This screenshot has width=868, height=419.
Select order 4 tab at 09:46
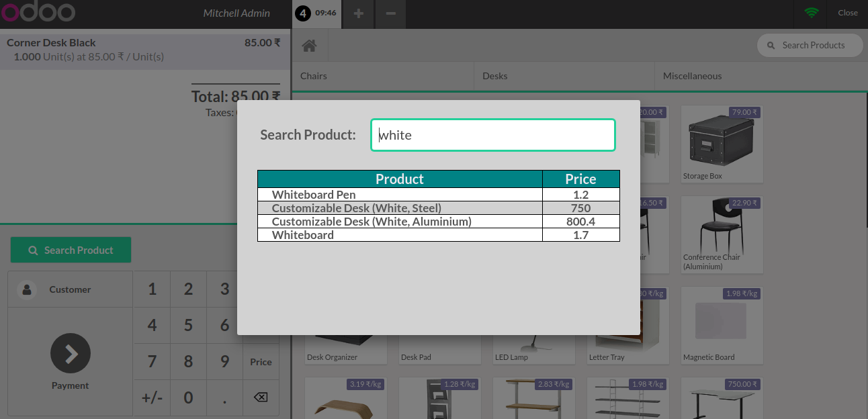[x=316, y=13]
